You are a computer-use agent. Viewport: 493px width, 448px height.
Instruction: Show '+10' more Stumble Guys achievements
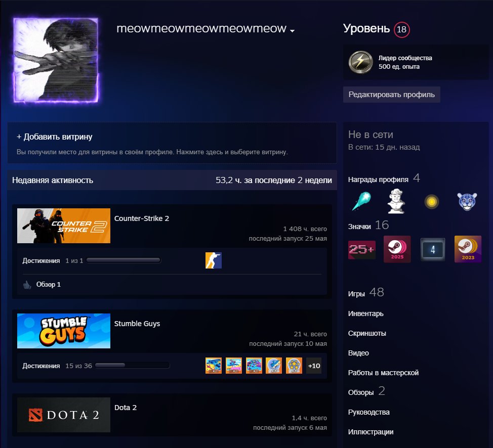click(314, 366)
